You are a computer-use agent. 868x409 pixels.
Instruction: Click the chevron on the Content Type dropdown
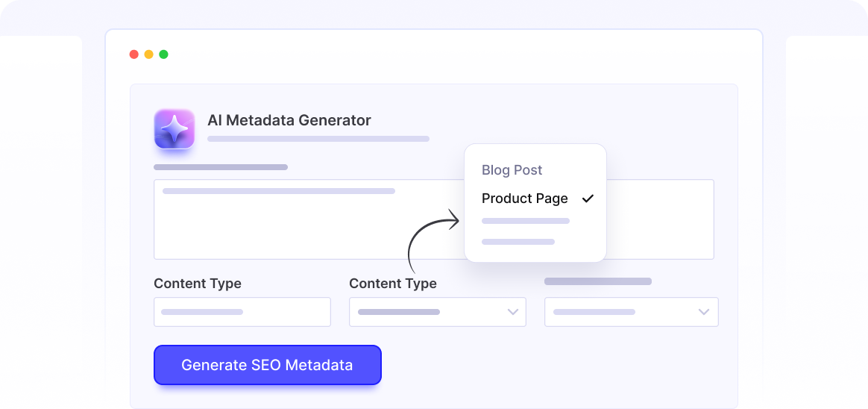513,312
